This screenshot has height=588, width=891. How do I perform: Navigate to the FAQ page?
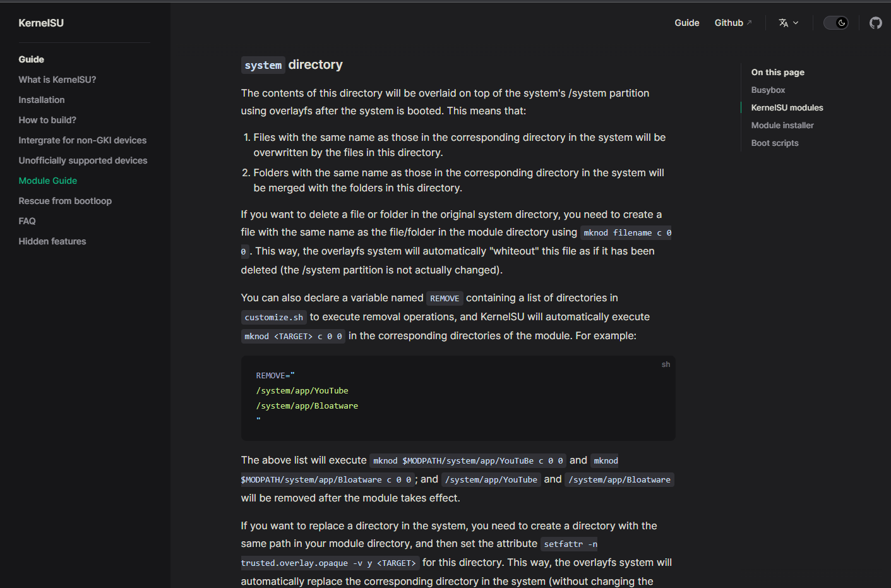(x=27, y=221)
